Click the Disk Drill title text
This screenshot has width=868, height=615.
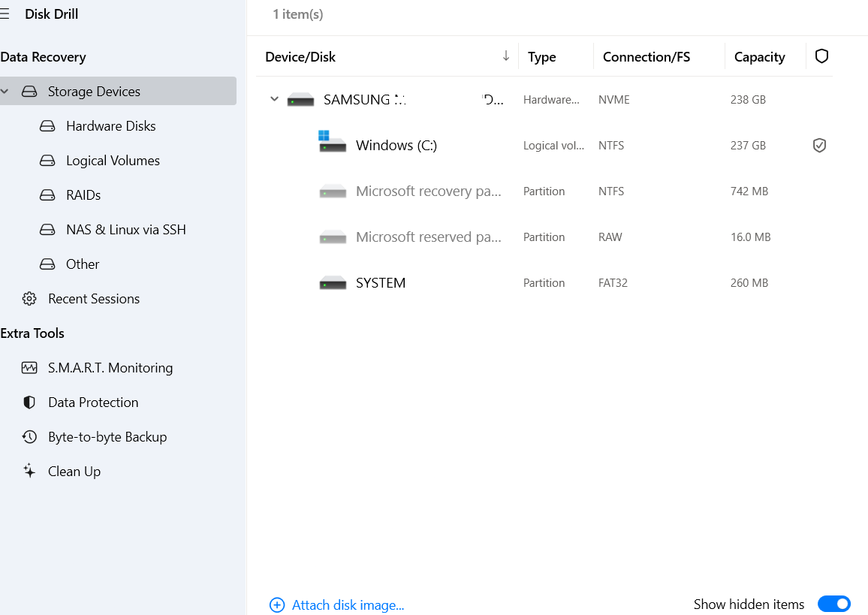[52, 14]
